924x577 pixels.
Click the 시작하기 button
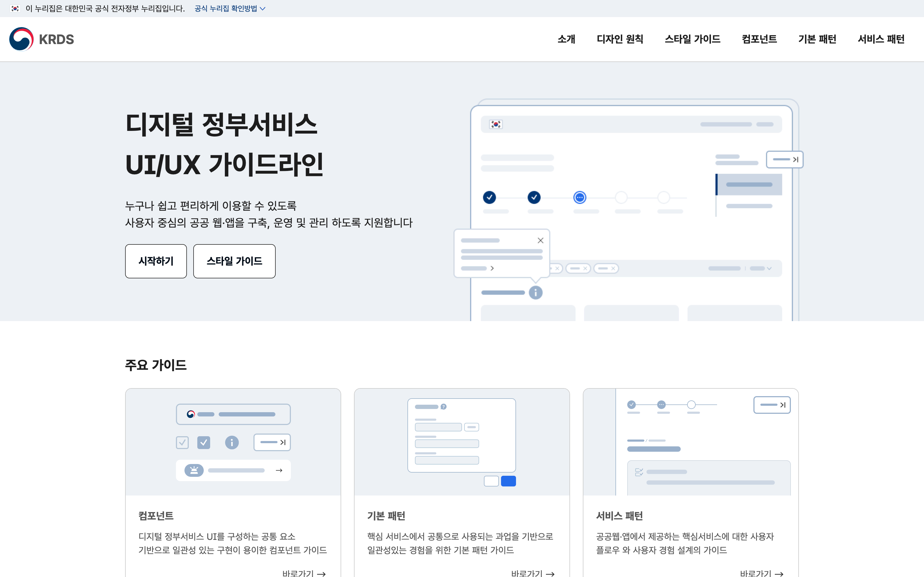tap(156, 261)
